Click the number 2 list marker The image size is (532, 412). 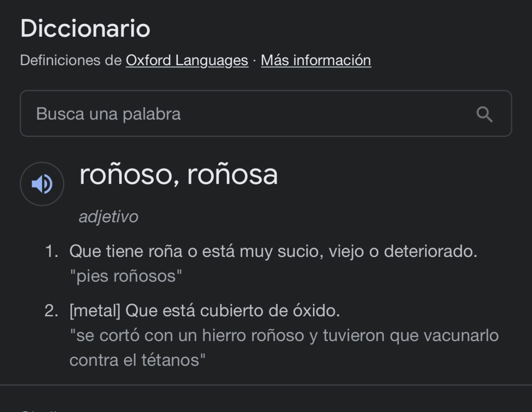tap(51, 311)
